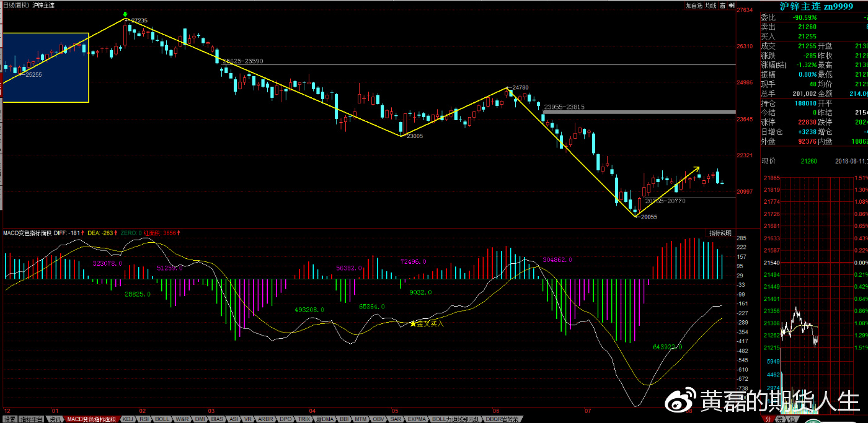Click the MACD变色指标面积 indicator title
868x423 pixels.
pos(26,233)
